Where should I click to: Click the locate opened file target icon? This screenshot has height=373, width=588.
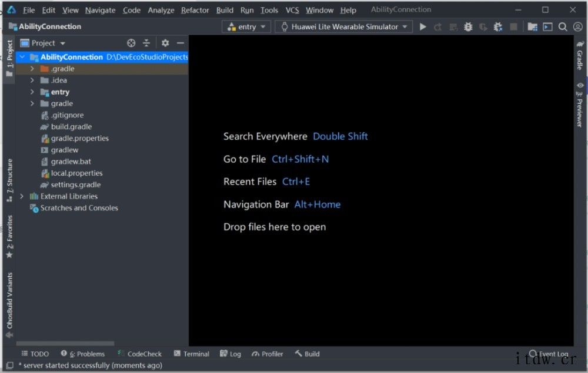click(131, 43)
